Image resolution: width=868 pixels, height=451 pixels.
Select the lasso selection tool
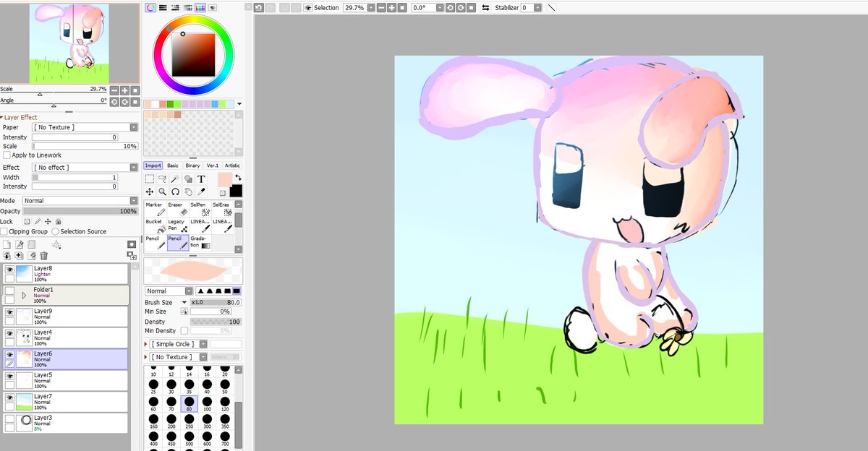[163, 179]
